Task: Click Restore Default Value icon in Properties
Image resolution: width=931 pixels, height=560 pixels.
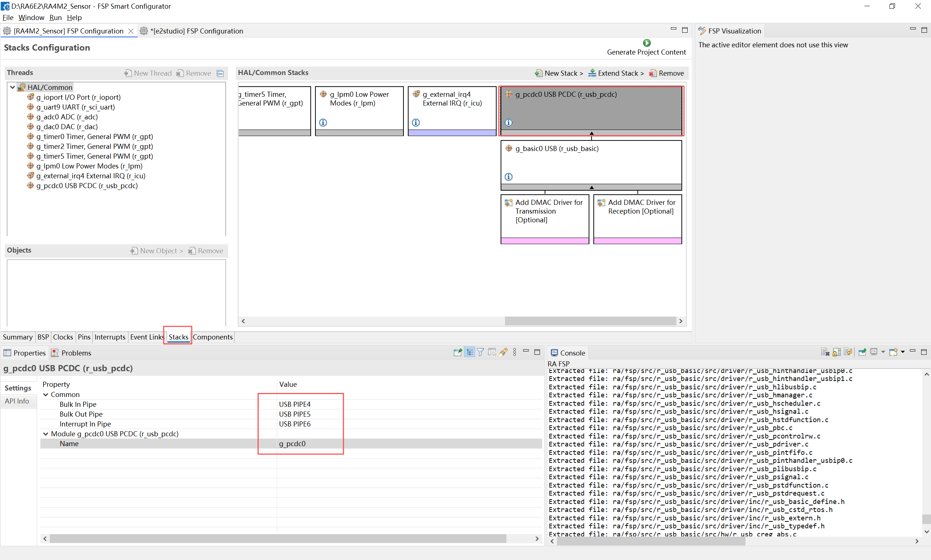Action: coord(492,353)
